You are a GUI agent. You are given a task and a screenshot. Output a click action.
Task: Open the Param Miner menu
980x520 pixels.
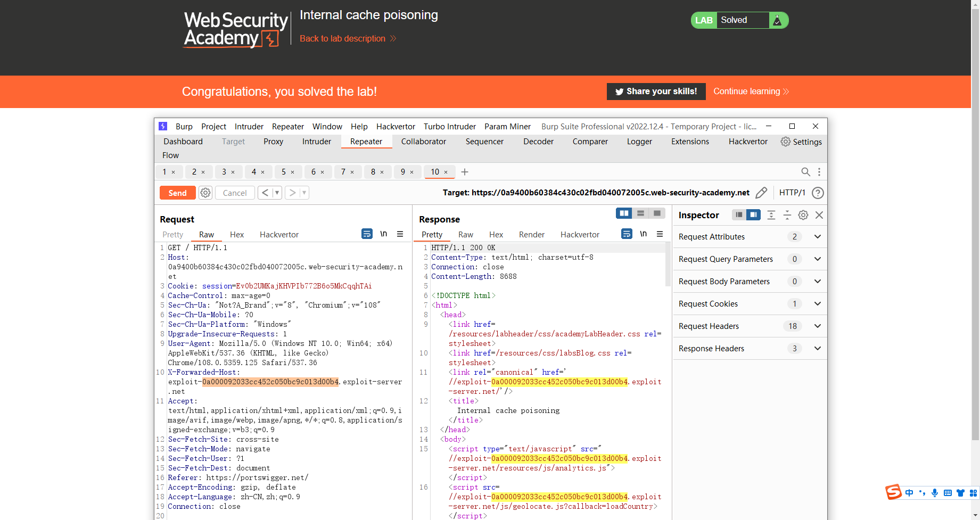click(x=507, y=127)
